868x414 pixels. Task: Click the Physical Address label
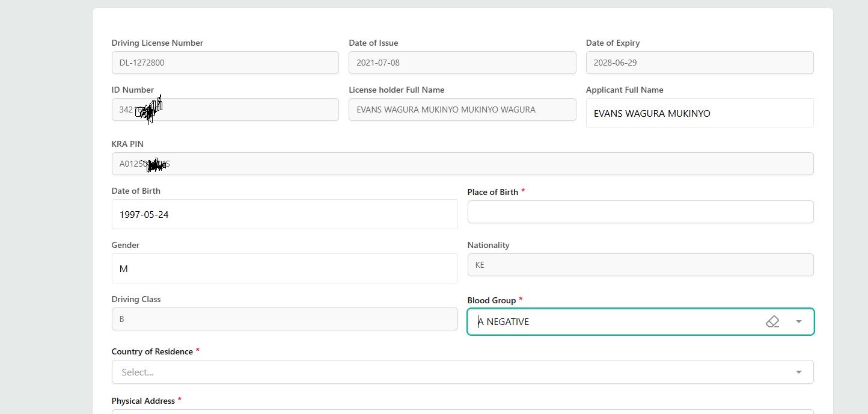143,401
